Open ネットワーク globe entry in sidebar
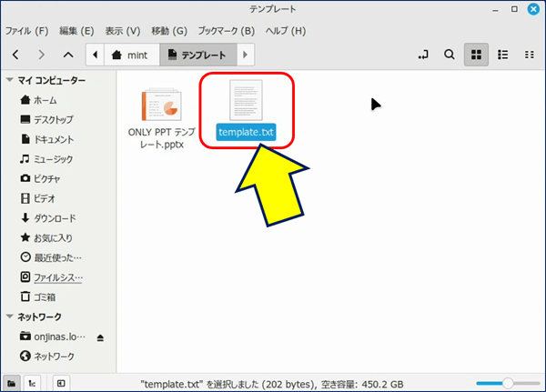The width and height of the screenshot is (546, 392). [46, 357]
